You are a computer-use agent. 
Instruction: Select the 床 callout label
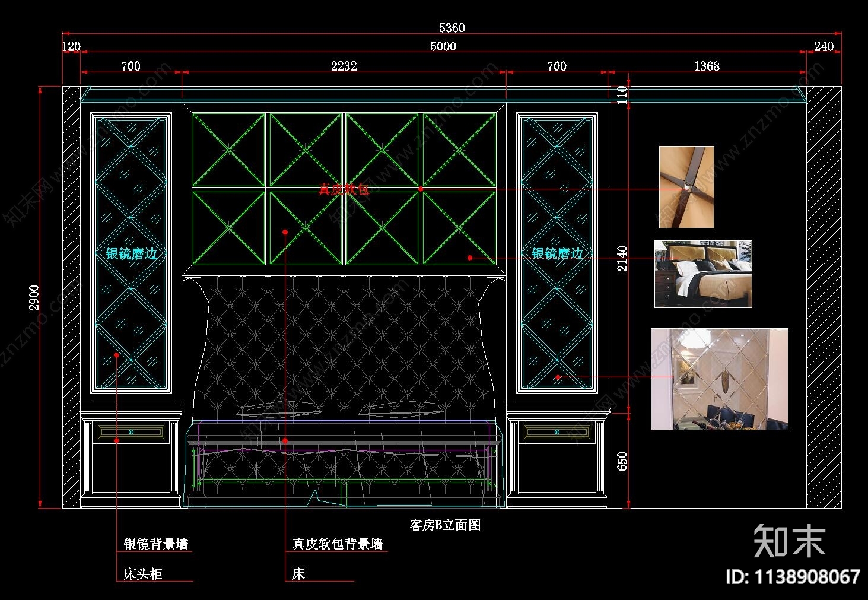pyautogui.click(x=298, y=574)
